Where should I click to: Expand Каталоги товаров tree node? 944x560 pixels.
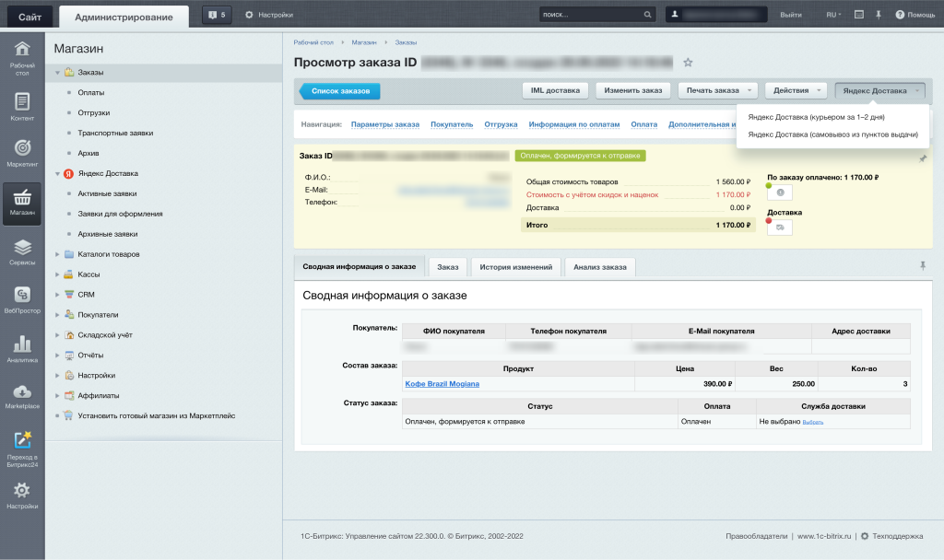58,254
